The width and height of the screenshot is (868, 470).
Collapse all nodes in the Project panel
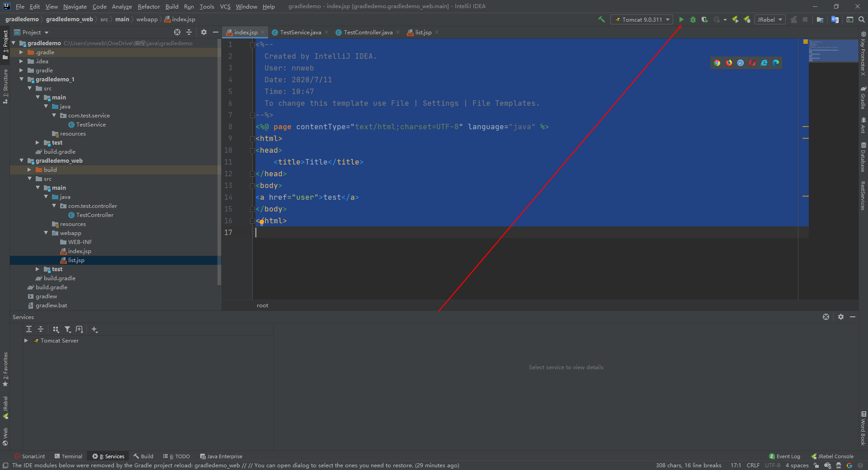pos(189,32)
